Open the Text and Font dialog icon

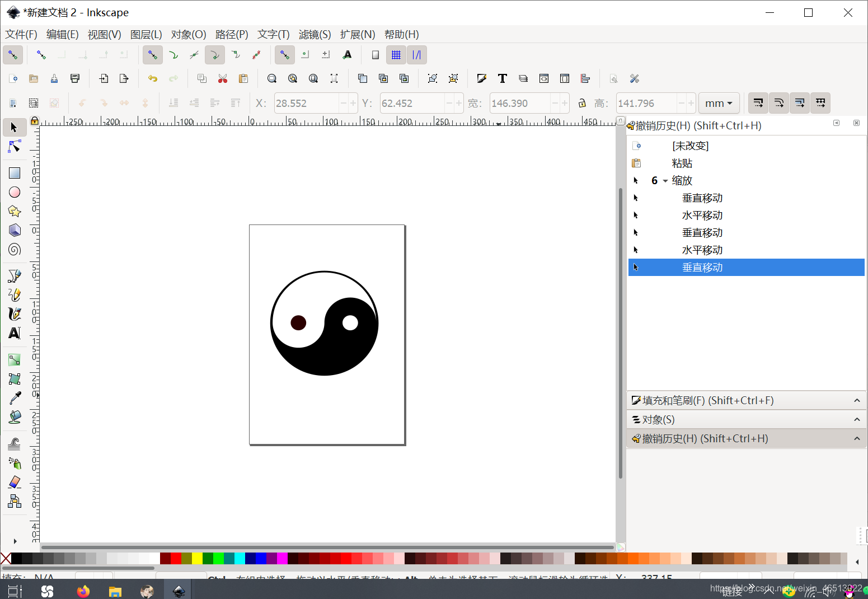(502, 78)
